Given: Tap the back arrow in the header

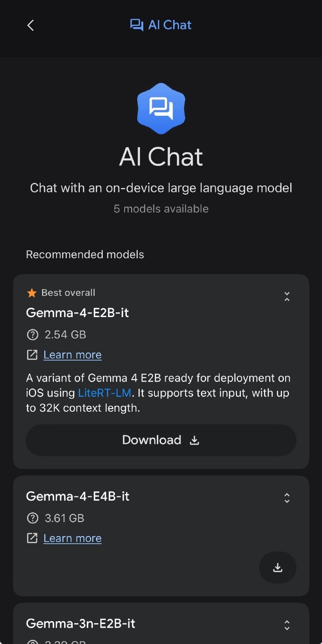Looking at the screenshot, I should coord(31,25).
